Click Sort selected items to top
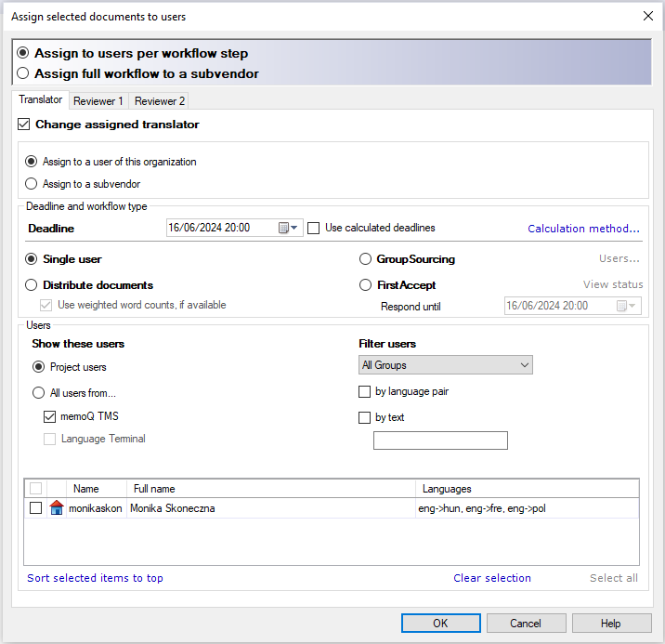The image size is (665, 644). point(95,578)
